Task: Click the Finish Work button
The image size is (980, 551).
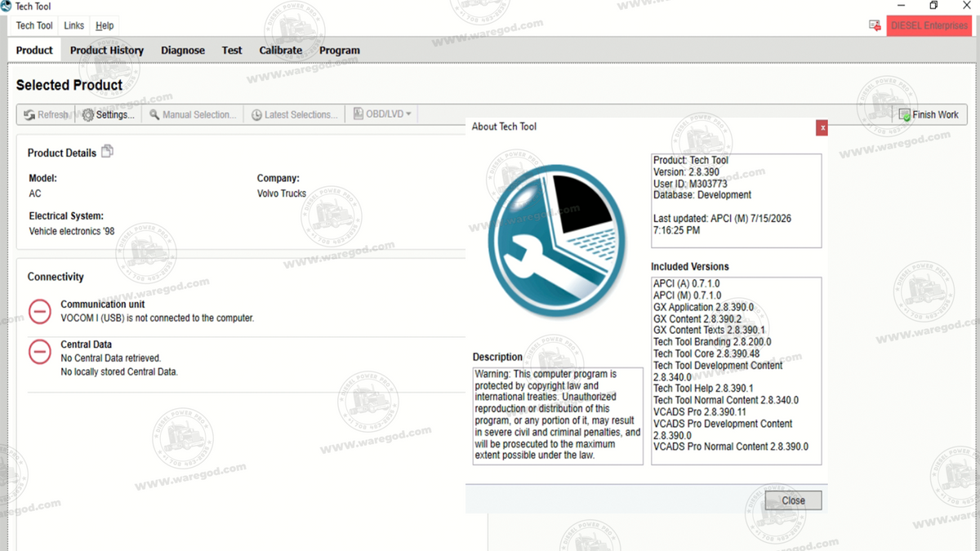Action: click(929, 115)
